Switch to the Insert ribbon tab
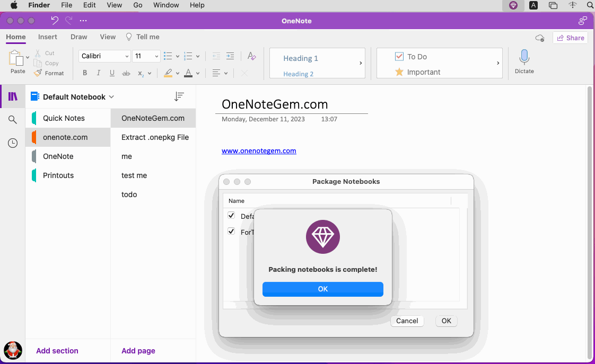 [x=48, y=37]
